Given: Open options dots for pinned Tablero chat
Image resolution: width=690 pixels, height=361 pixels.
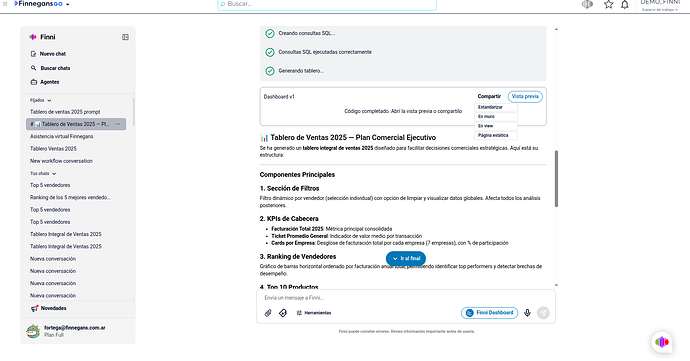Looking at the screenshot, I should [118, 124].
